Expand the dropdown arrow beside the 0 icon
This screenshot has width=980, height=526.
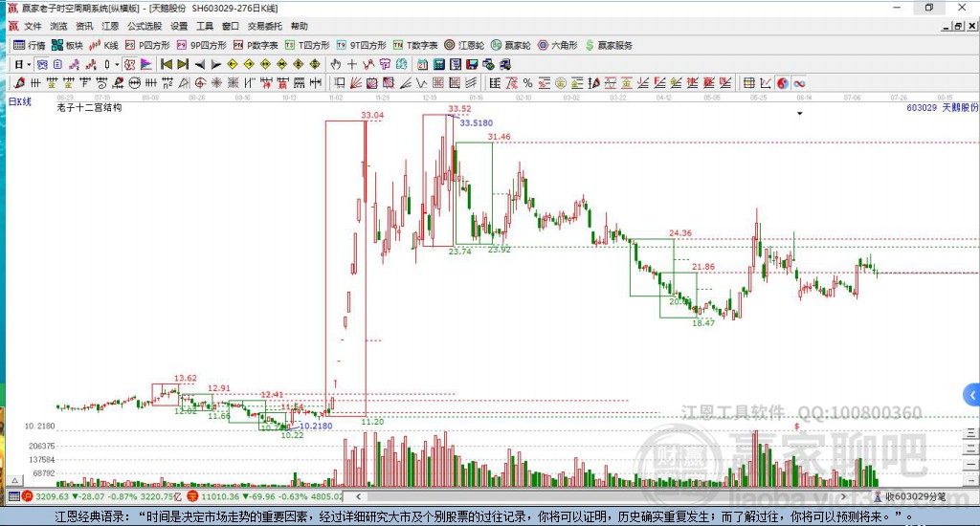(117, 64)
